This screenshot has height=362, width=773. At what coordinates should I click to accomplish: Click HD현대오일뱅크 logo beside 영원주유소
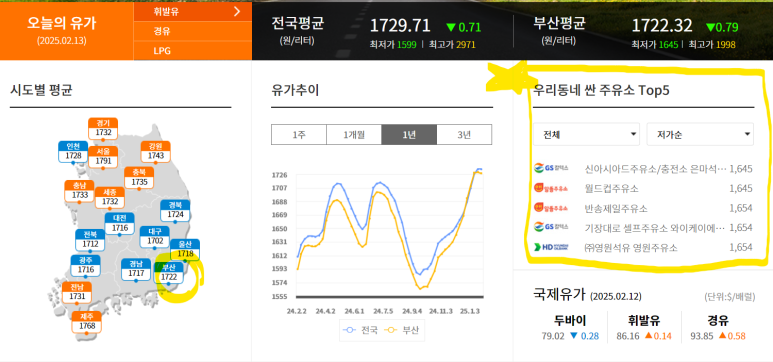tap(551, 247)
